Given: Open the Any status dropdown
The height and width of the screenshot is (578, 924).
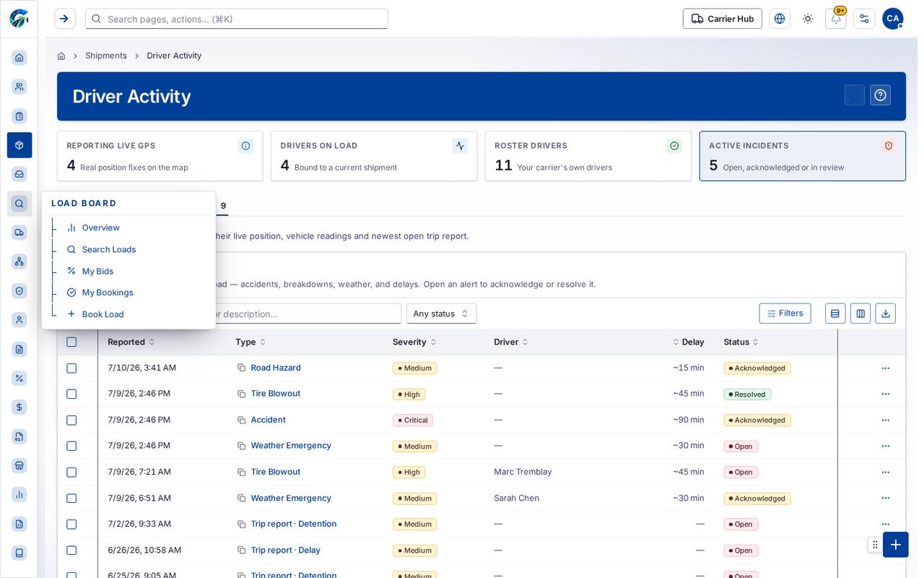Looking at the screenshot, I should coord(441,314).
